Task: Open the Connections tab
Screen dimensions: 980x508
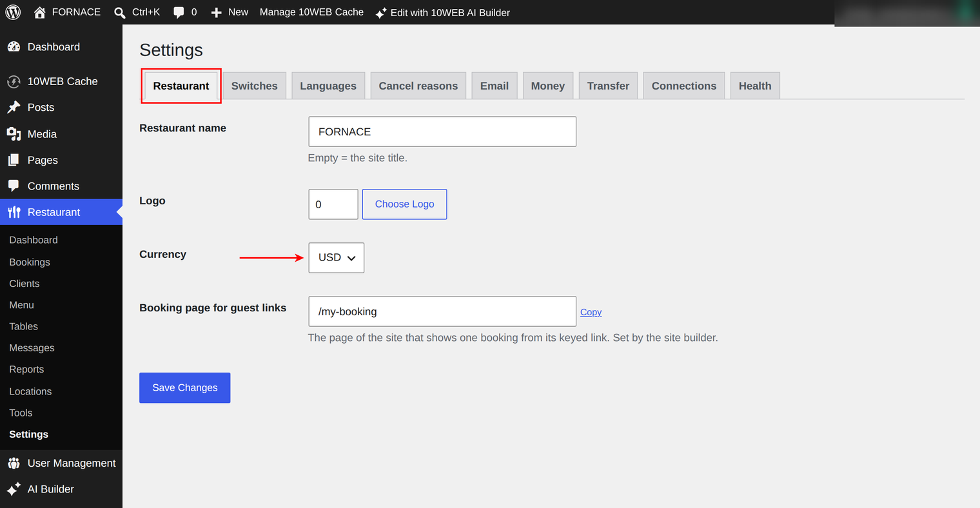Action: click(x=684, y=86)
